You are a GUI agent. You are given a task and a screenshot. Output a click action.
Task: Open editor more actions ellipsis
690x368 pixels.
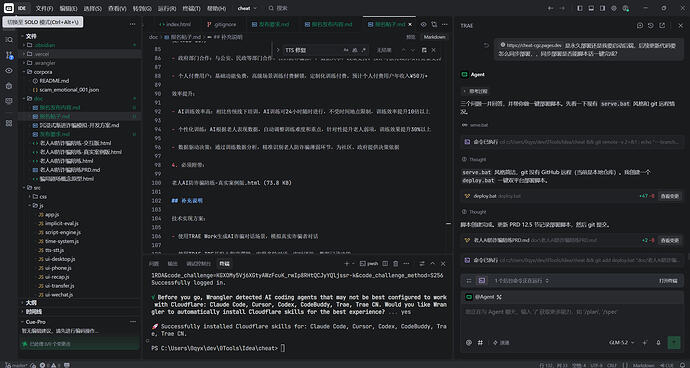(445, 25)
